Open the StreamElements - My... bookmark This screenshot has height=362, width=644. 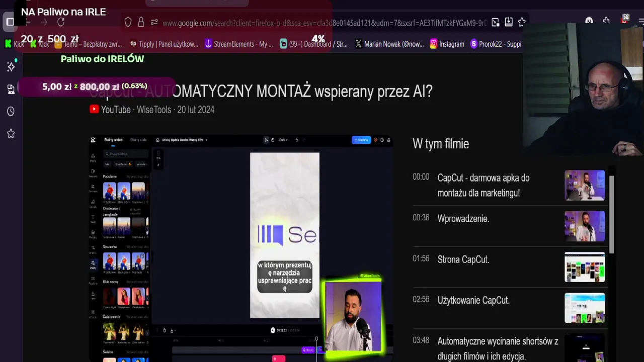coord(239,44)
